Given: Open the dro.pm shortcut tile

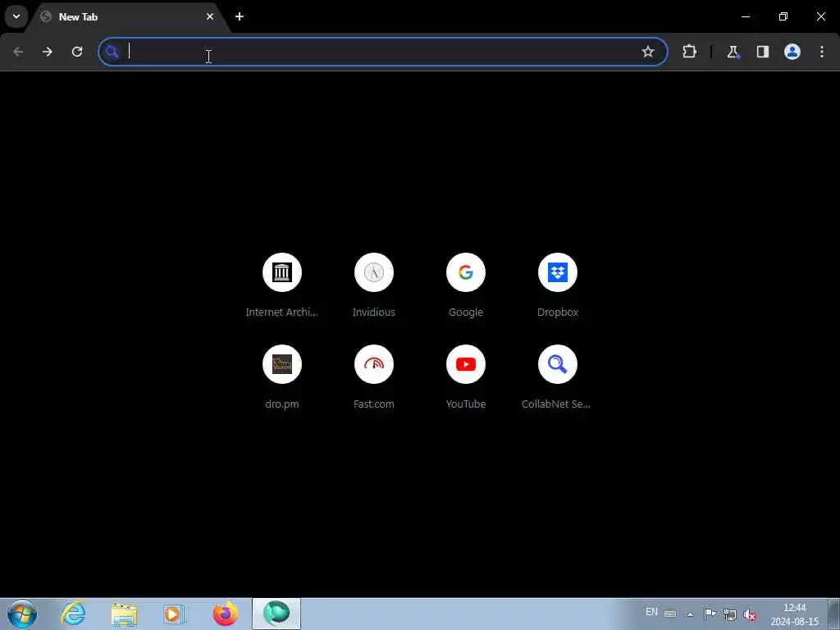Looking at the screenshot, I should point(282,377).
